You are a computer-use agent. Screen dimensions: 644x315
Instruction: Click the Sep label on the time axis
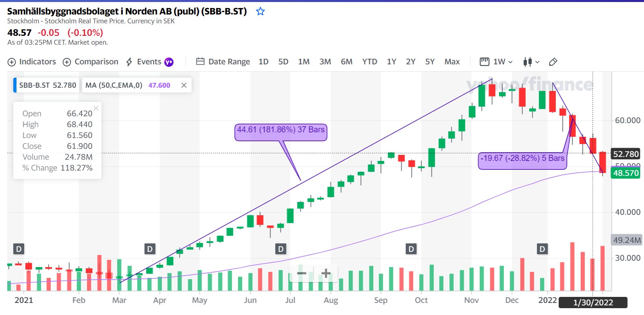tap(381, 300)
